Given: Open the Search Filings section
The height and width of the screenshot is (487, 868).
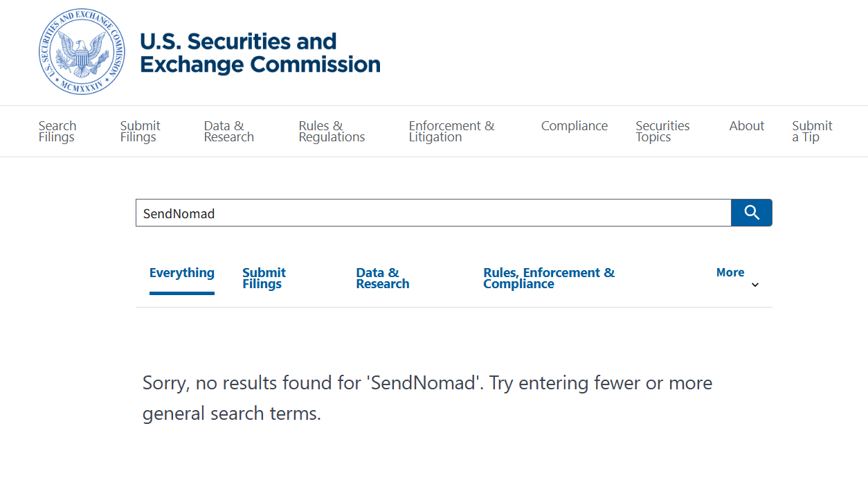Looking at the screenshot, I should 57,131.
